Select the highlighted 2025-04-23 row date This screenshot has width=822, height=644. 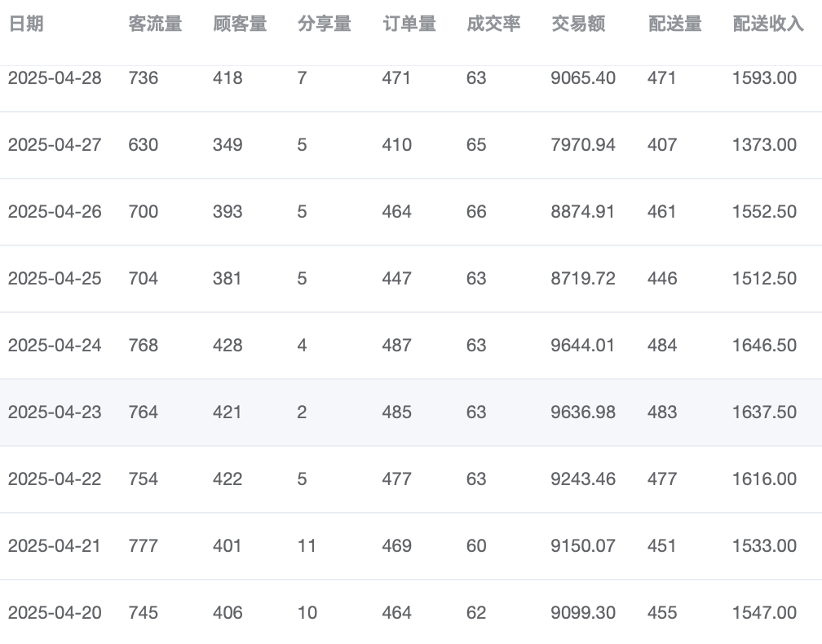click(x=55, y=412)
